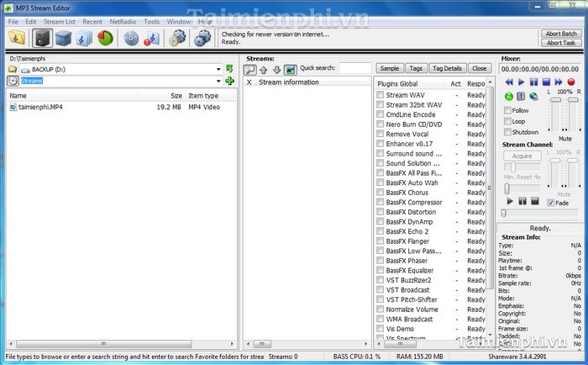Open the BACKUP (D:) drive dropdown

pyautogui.click(x=218, y=69)
